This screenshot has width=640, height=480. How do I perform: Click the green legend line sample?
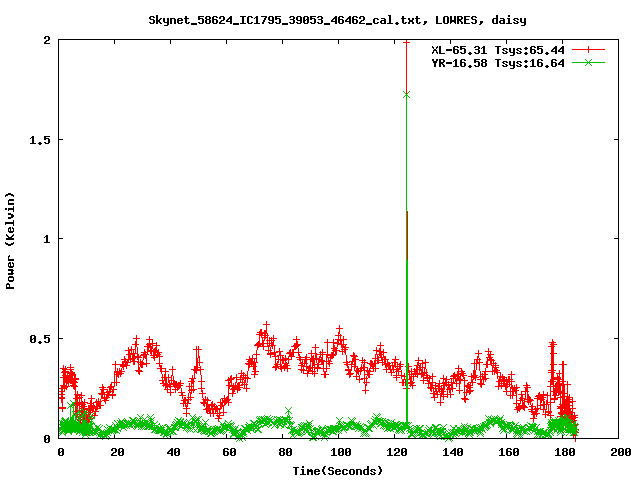point(588,62)
